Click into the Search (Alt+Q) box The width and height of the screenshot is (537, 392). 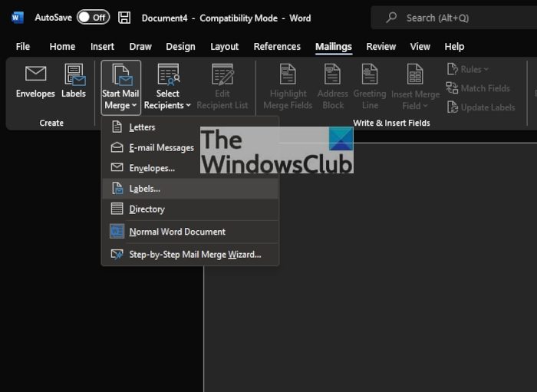pos(454,18)
